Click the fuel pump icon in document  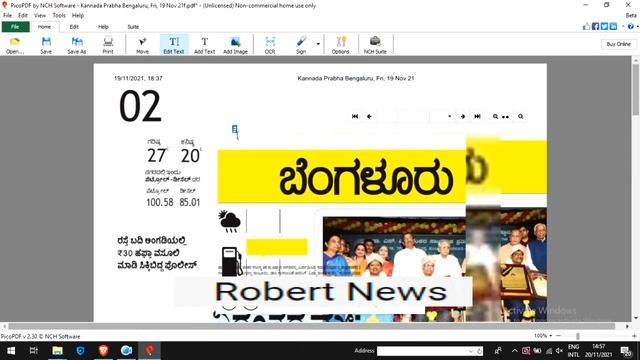(x=231, y=262)
